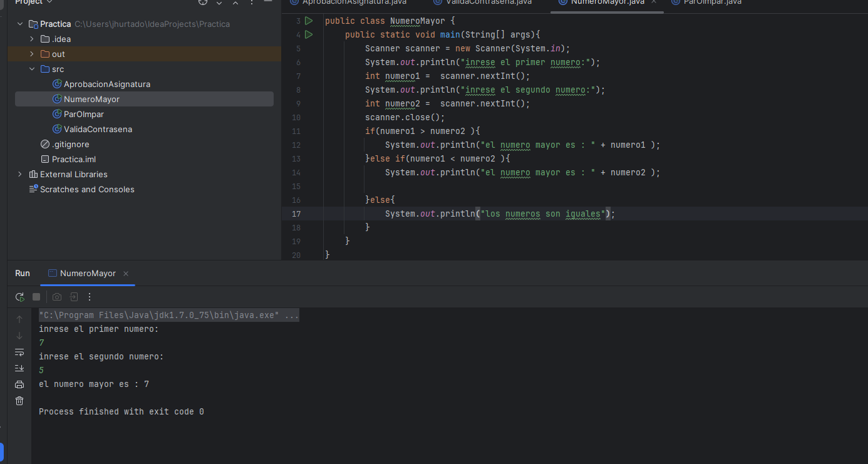Viewport: 868px width, 464px height.
Task: Open ValidaContrasena class in project tree
Action: [x=98, y=129]
